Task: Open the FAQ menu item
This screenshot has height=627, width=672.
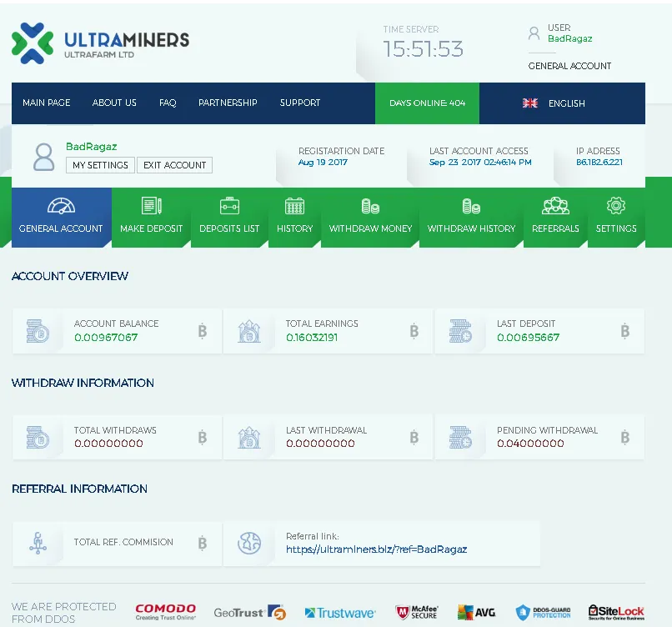Action: coord(168,103)
